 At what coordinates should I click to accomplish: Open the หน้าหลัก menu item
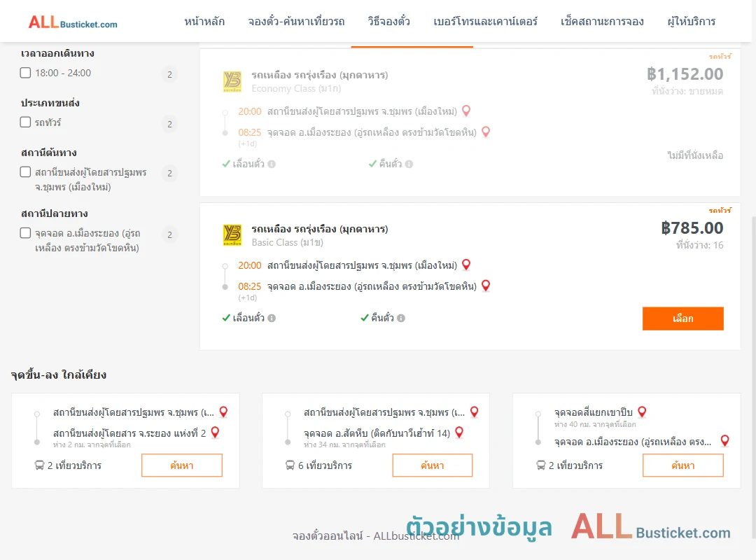coord(204,21)
